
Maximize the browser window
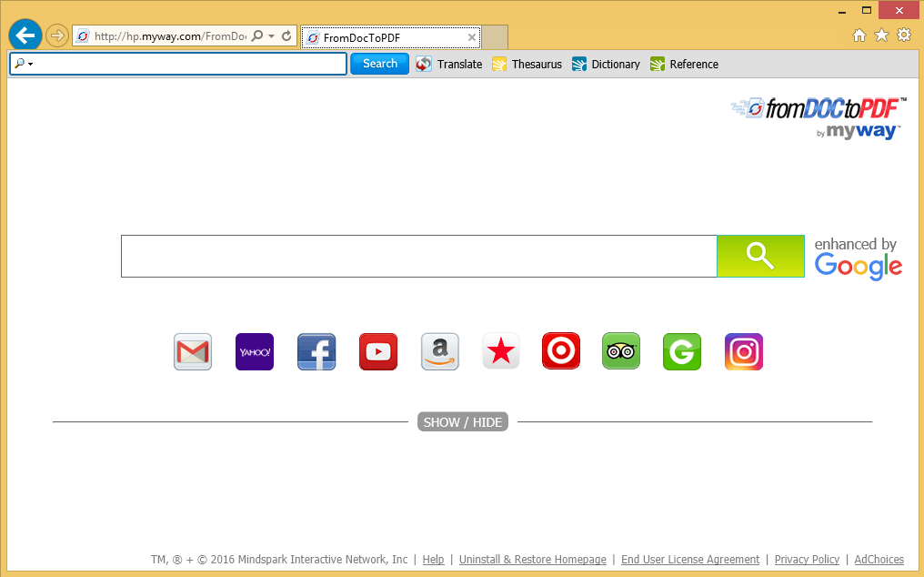point(866,10)
